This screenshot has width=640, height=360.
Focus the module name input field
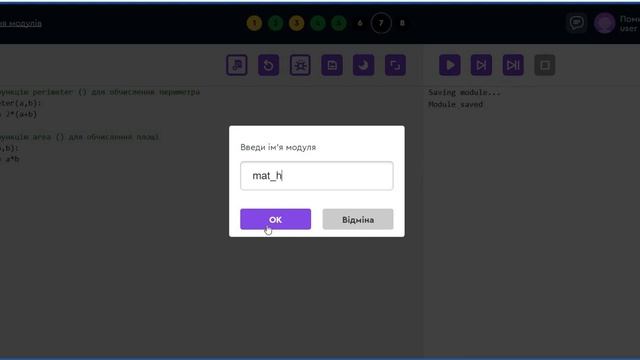click(317, 176)
